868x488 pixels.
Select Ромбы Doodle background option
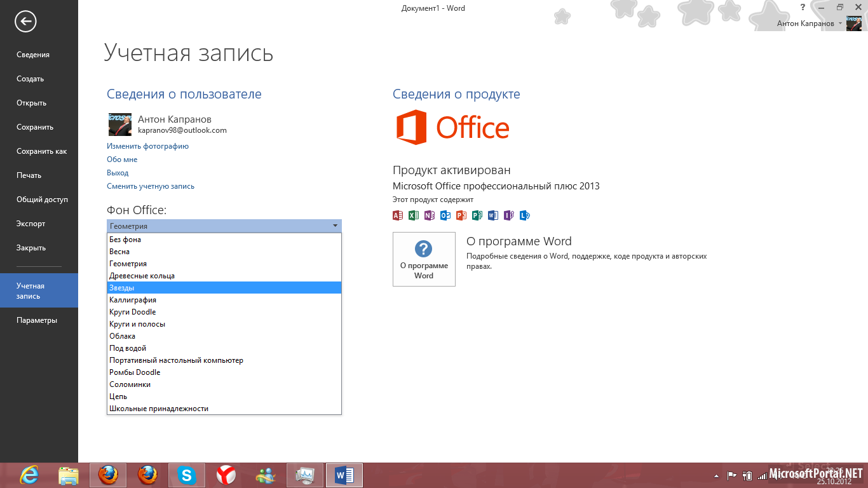(224, 372)
